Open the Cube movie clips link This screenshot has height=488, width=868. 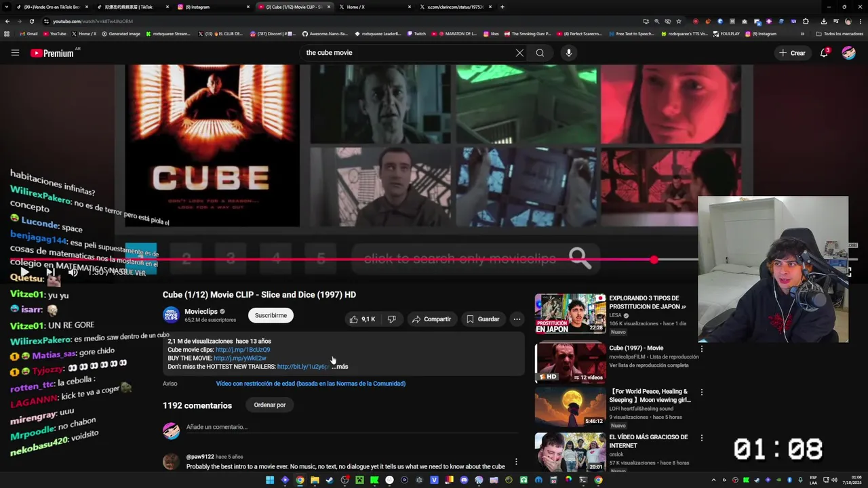pyautogui.click(x=243, y=350)
